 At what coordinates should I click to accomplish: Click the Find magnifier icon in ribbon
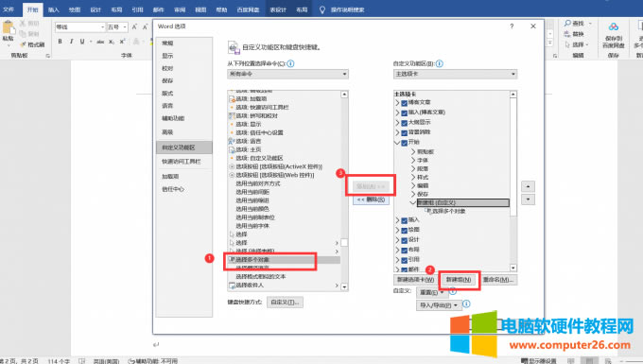567,24
